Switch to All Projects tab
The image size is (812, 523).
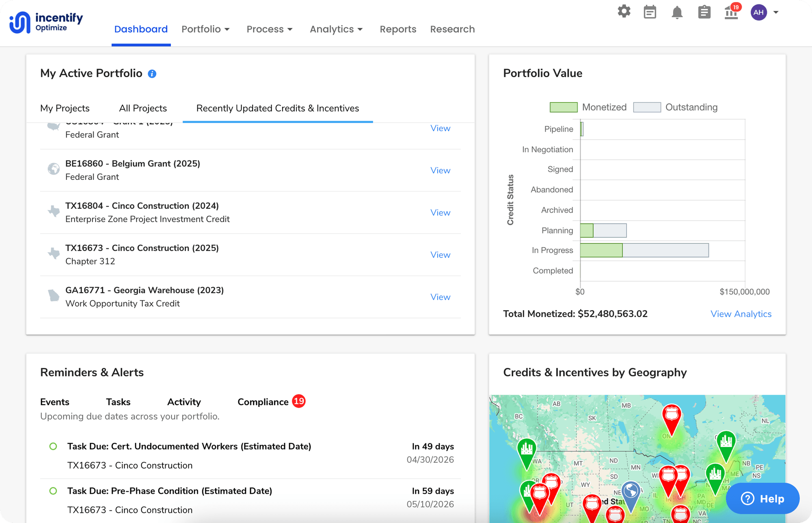(143, 108)
